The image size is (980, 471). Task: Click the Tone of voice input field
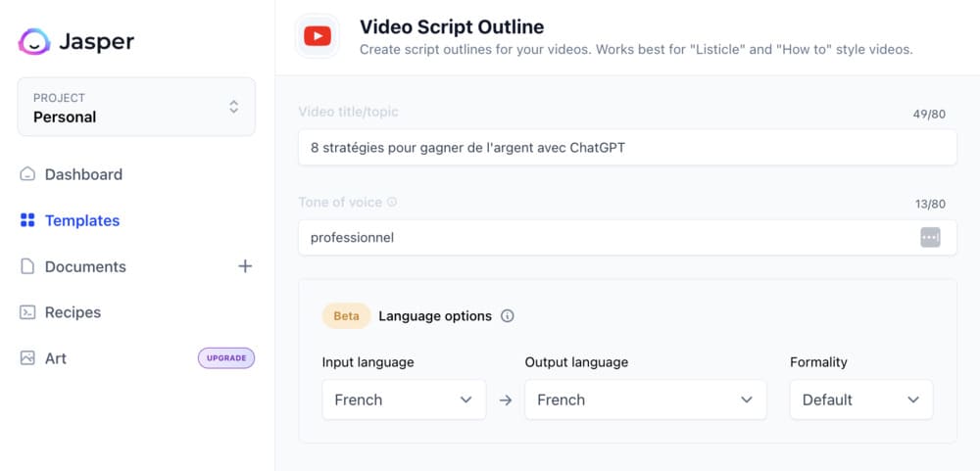point(627,237)
